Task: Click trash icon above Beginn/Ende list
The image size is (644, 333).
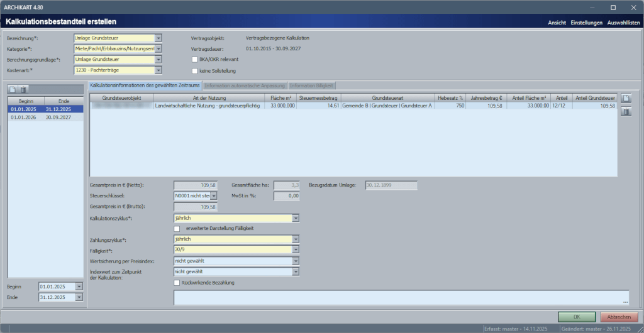Action: [23, 89]
